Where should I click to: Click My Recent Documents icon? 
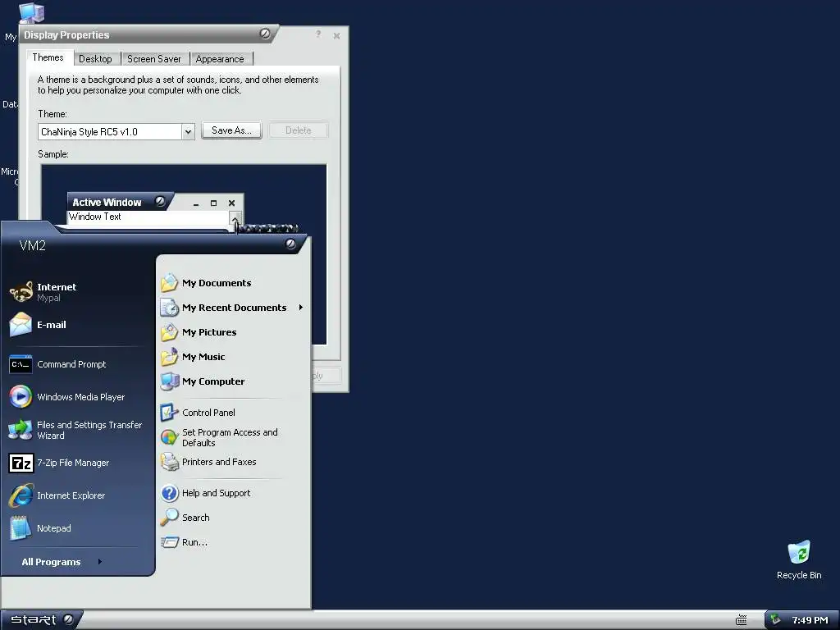pyautogui.click(x=170, y=308)
